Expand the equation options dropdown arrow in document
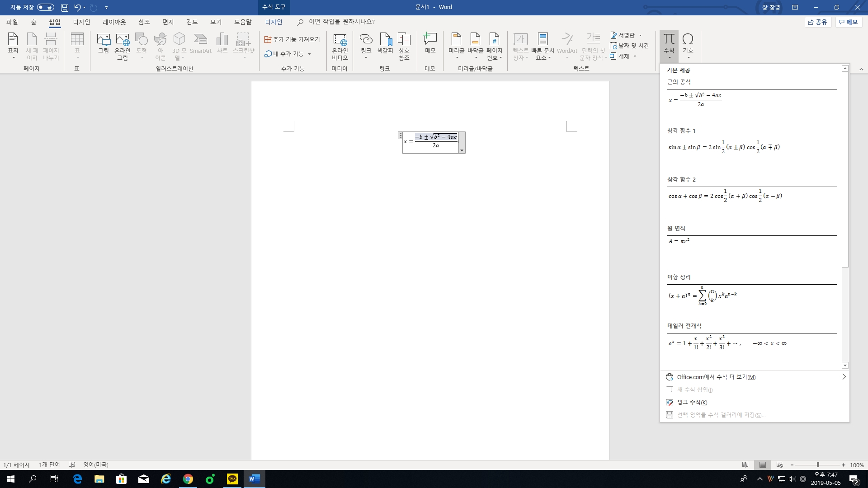The image size is (868, 488). coord(462,150)
